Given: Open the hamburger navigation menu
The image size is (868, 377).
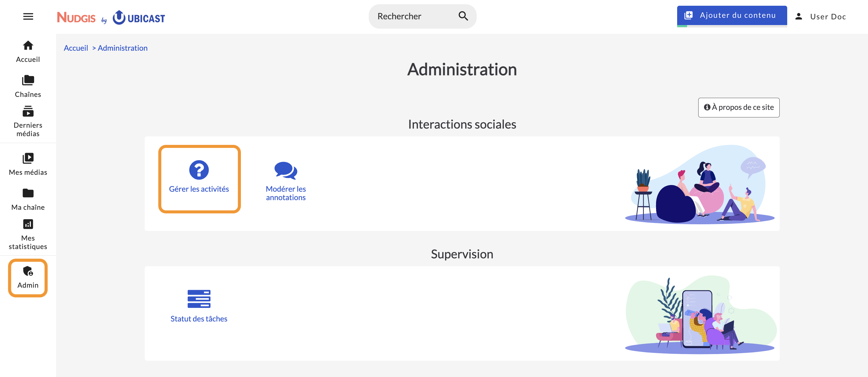Looking at the screenshot, I should pyautogui.click(x=28, y=16).
